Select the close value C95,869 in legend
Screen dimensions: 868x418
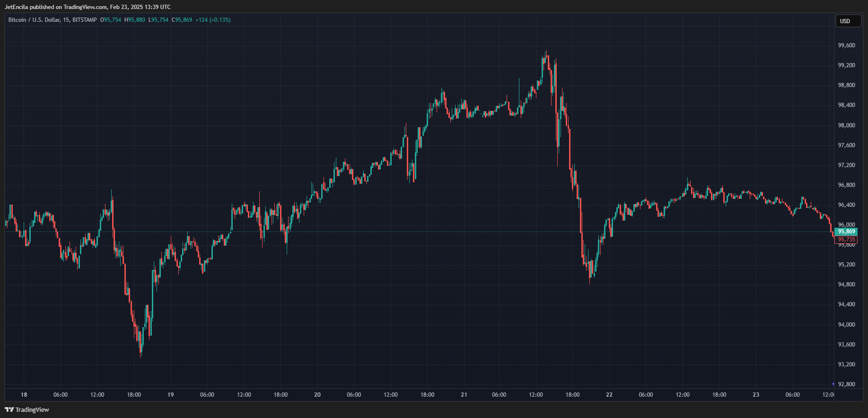182,20
